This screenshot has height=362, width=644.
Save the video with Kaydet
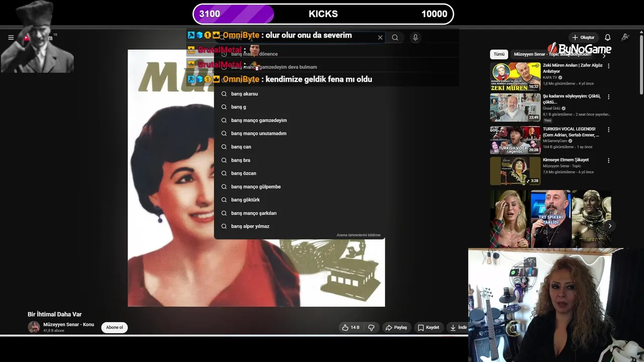428,327
